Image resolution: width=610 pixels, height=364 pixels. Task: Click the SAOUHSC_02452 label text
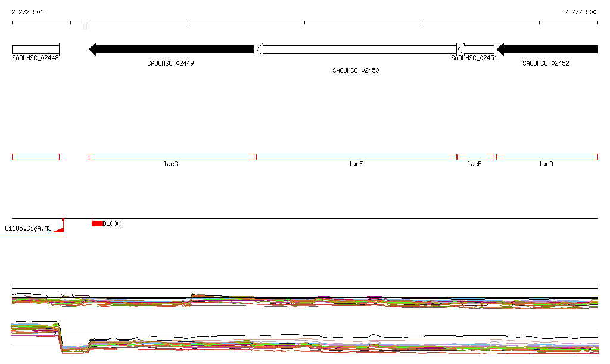546,63
